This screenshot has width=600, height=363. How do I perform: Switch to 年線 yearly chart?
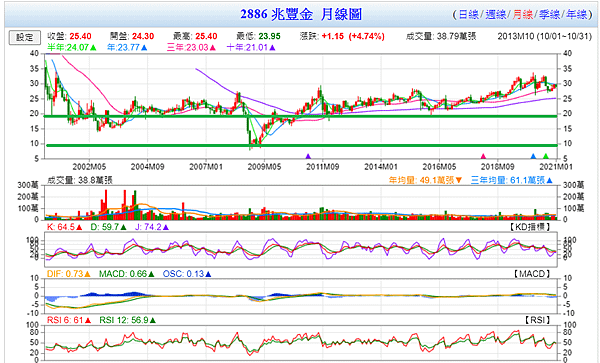click(x=577, y=15)
